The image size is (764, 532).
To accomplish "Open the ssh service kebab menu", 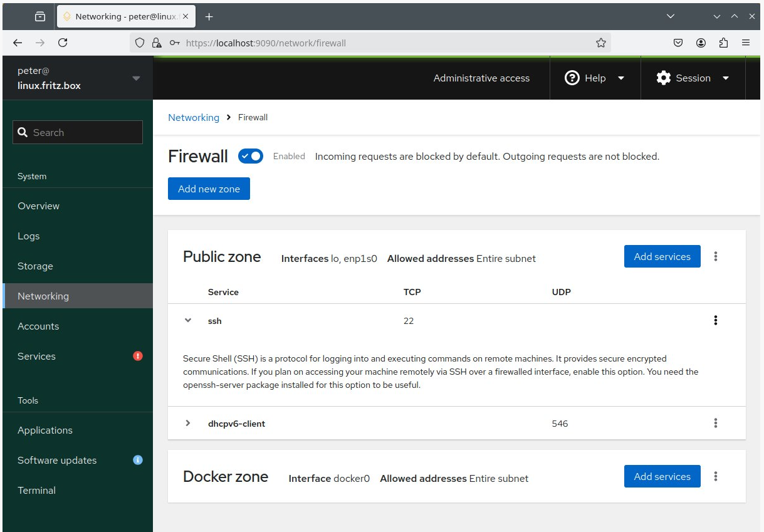I will (715, 321).
